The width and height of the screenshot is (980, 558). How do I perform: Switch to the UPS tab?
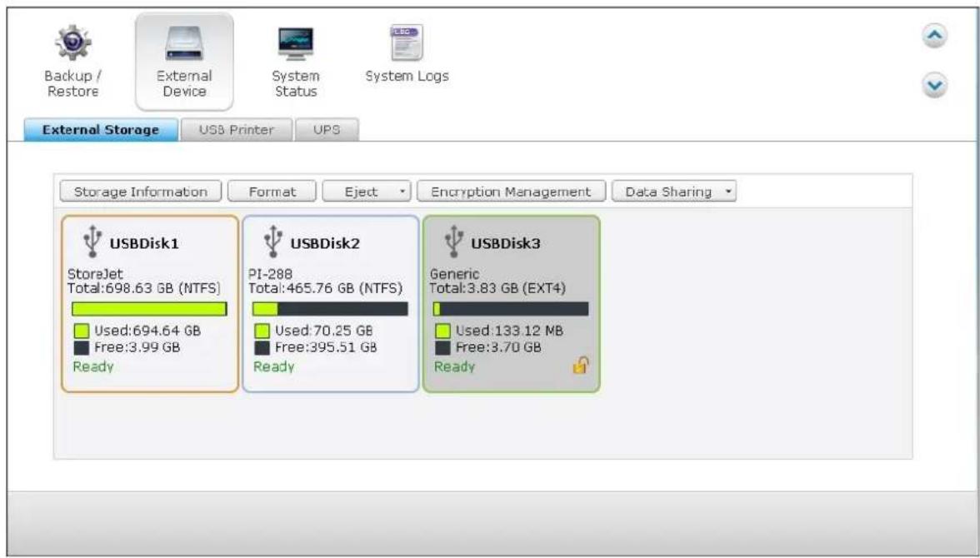click(x=327, y=130)
